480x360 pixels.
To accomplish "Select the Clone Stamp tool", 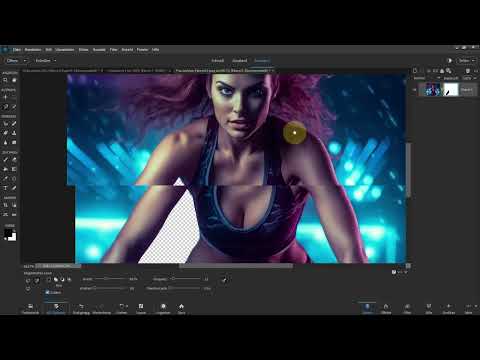I will pos(14,133).
